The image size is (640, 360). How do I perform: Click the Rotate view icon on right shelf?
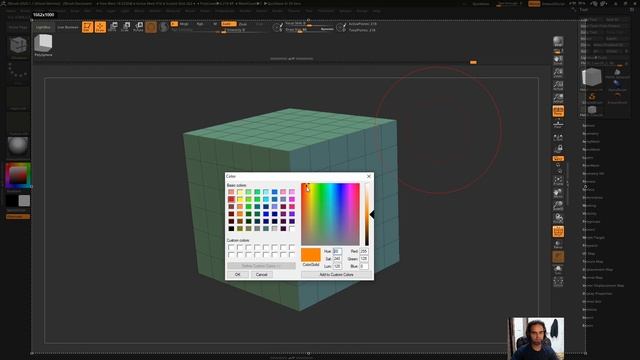(558, 218)
